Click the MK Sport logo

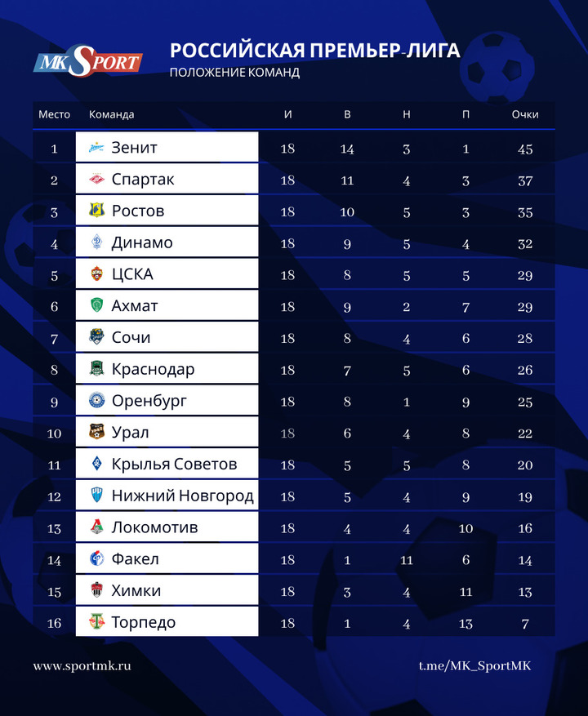tap(88, 62)
